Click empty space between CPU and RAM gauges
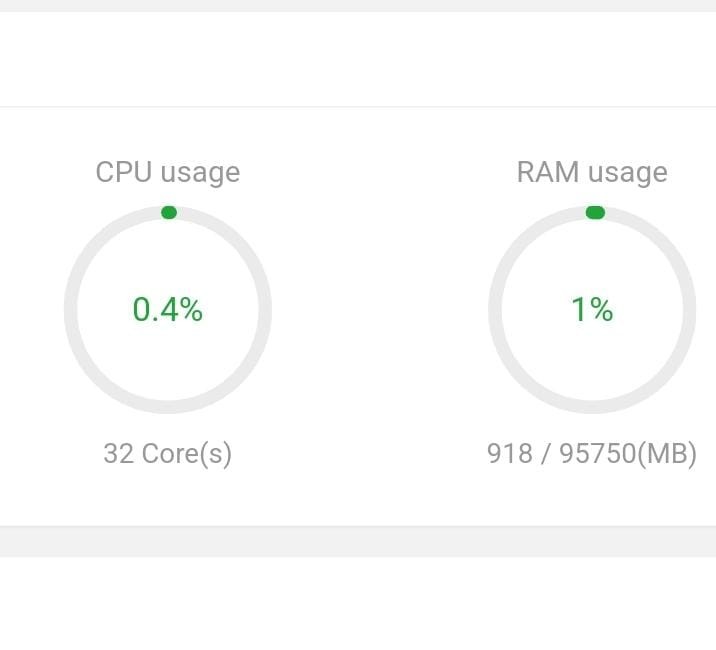This screenshot has height=650, width=716. click(380, 310)
